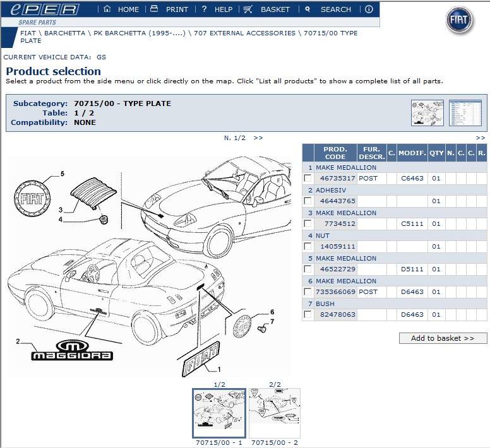Click PROD. CODE column header

(335, 153)
